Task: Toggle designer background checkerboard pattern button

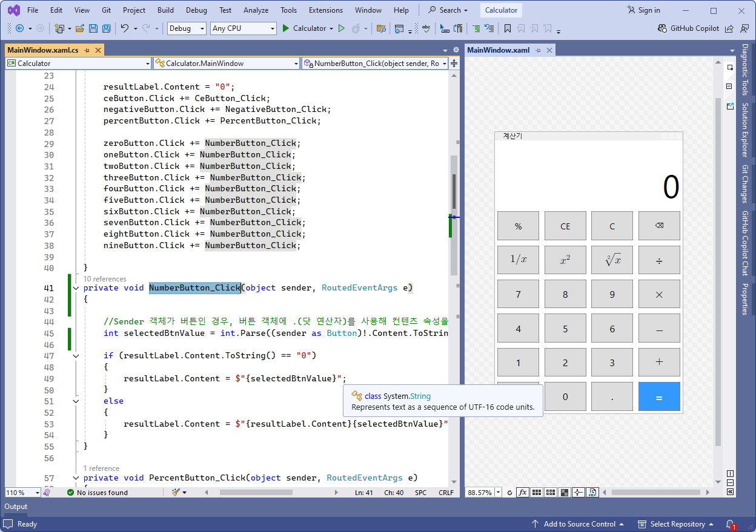Action: pyautogui.click(x=565, y=493)
